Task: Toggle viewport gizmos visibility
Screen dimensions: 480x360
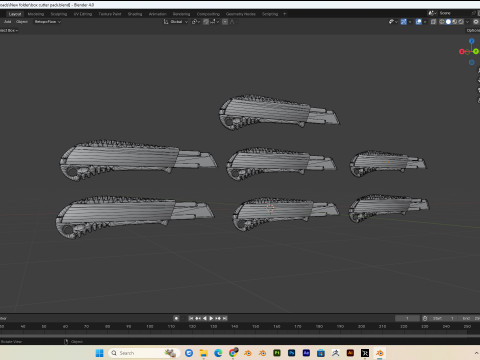Action: point(404,22)
